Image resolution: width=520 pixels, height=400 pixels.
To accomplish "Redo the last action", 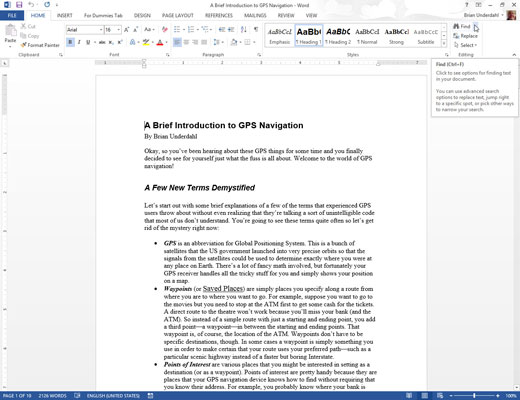I will (x=47, y=5).
